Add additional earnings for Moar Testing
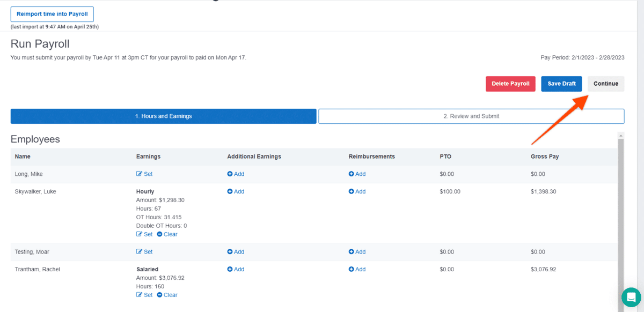 tap(236, 252)
